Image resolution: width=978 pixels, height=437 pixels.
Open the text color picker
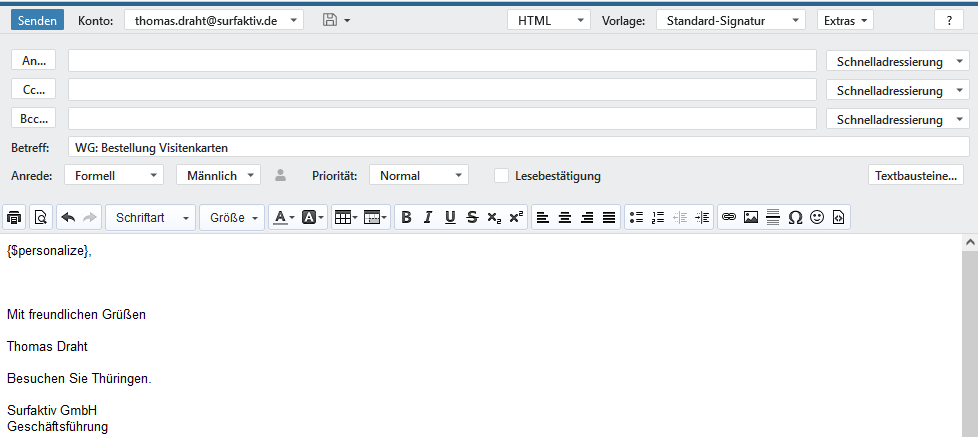[x=284, y=217]
